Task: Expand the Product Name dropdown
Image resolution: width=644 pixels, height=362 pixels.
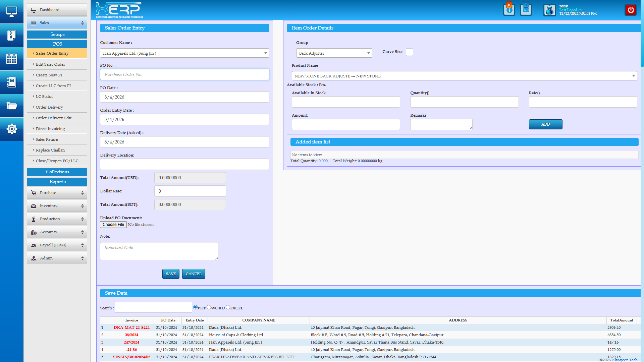Action: click(x=464, y=76)
